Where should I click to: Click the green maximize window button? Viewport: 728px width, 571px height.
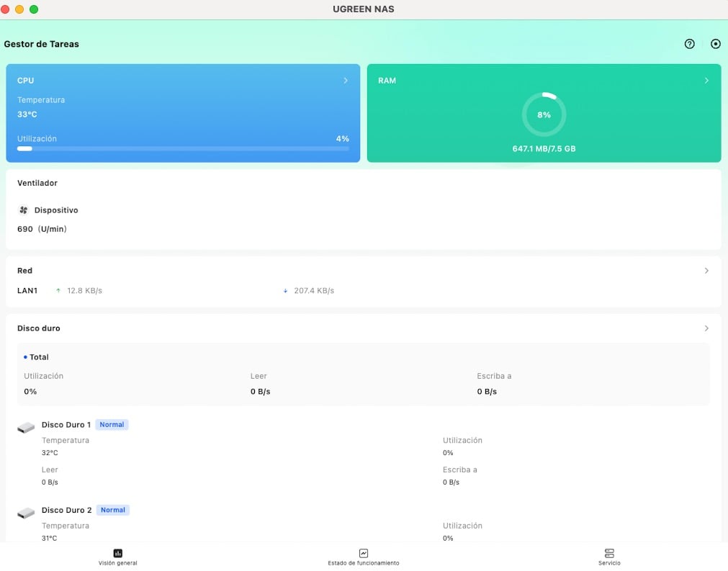34,9
